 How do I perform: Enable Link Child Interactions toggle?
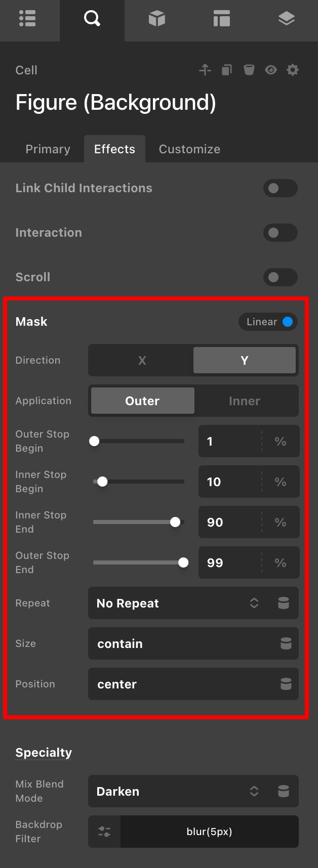click(280, 188)
